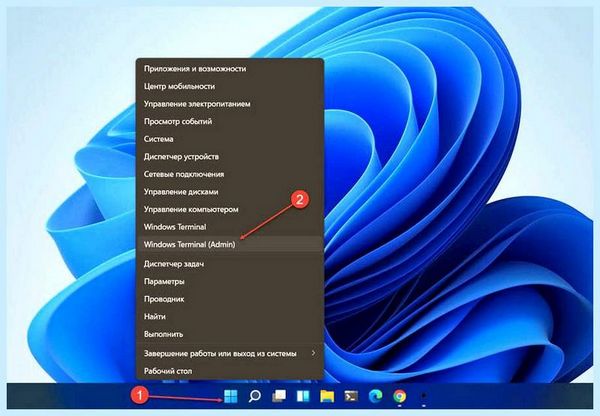Launch File Explorer from the taskbar folder icon
Viewport: 600px width, 416px height.
327,396
